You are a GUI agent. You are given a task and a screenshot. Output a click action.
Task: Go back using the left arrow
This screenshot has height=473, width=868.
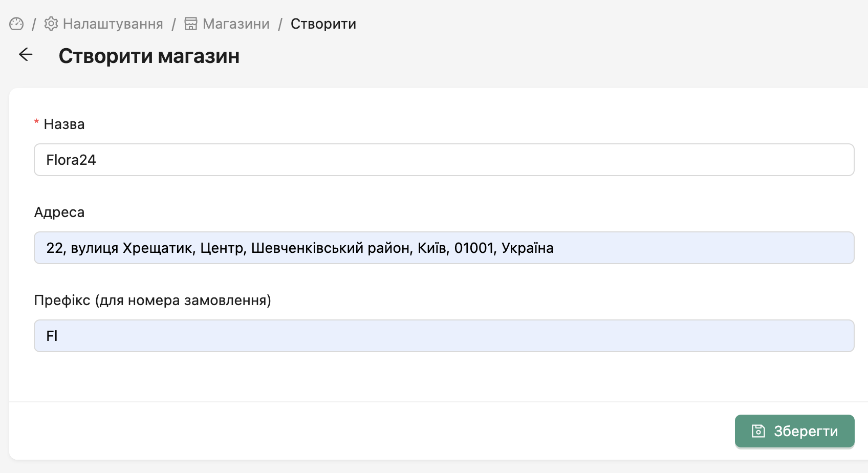[26, 55]
